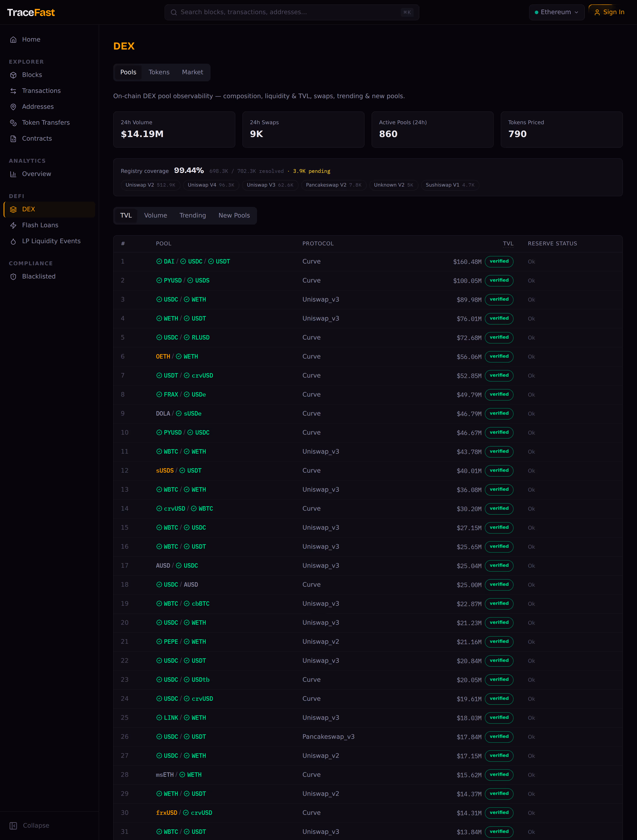Click the Token Transfers coins icon

coord(13,123)
